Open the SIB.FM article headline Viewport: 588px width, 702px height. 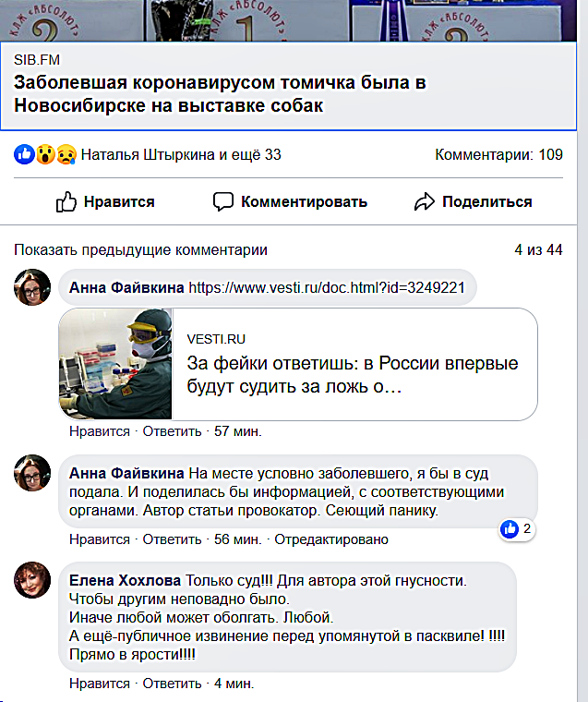tap(220, 94)
